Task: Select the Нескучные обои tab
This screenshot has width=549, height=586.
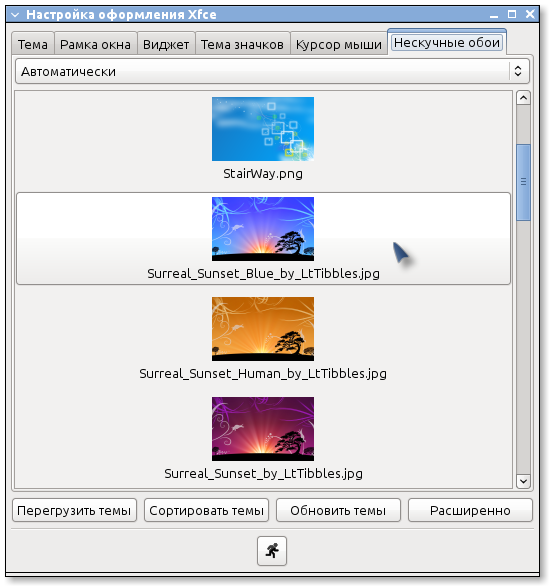Action: [447, 43]
